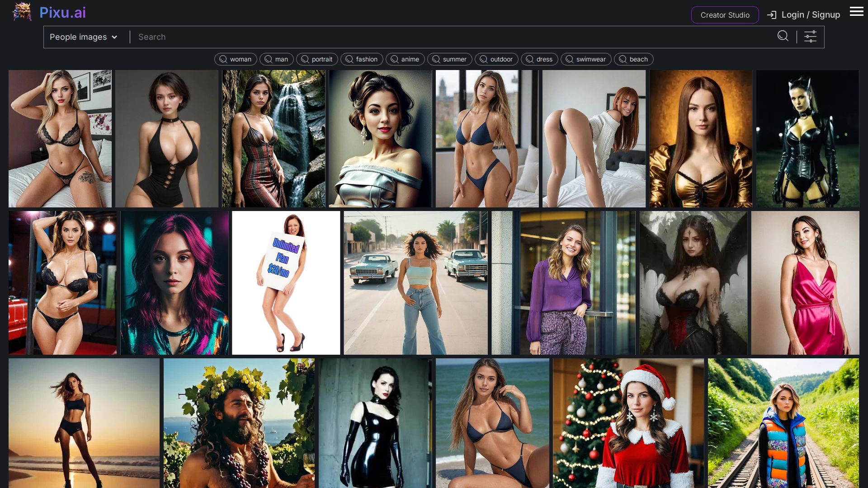The width and height of the screenshot is (868, 488).
Task: Select the anime search tag
Action: [405, 59]
